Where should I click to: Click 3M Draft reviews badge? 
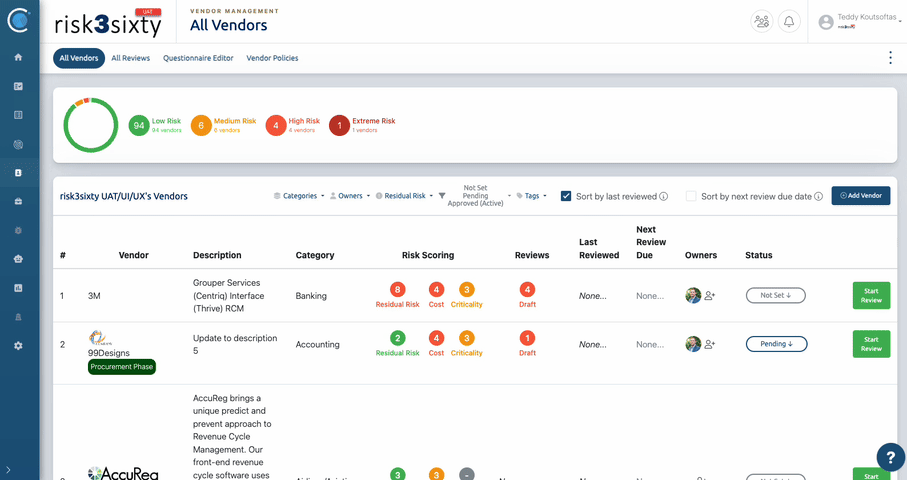tap(527, 290)
